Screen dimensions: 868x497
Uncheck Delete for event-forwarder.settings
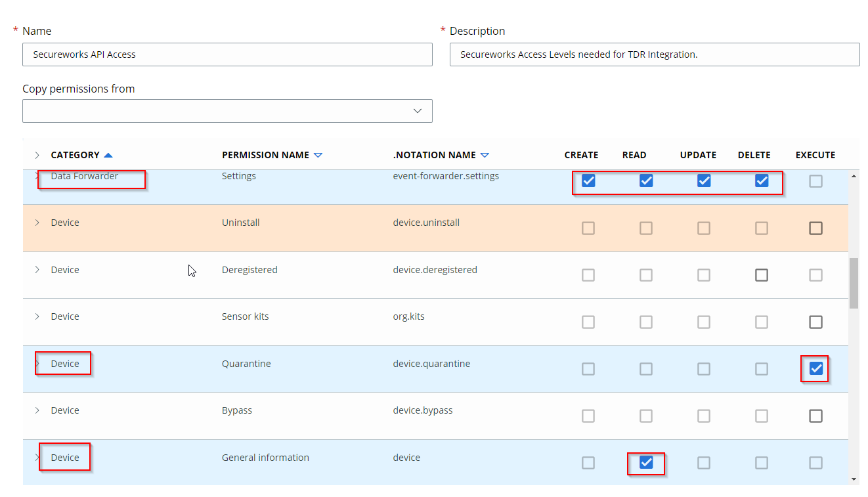coord(762,181)
